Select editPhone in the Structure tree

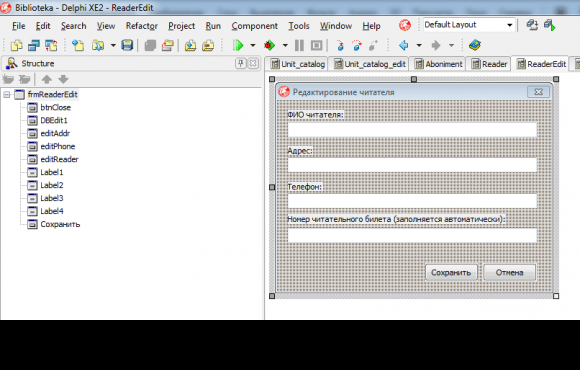pyautogui.click(x=58, y=147)
